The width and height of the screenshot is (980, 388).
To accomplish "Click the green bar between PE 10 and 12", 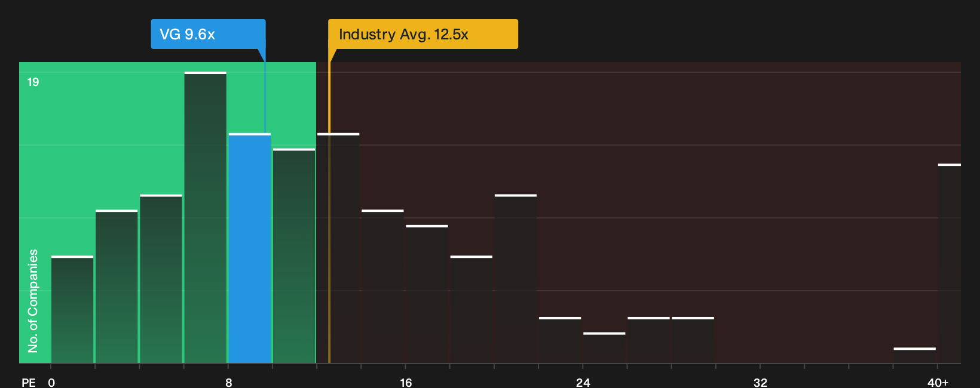I will pyautogui.click(x=294, y=256).
